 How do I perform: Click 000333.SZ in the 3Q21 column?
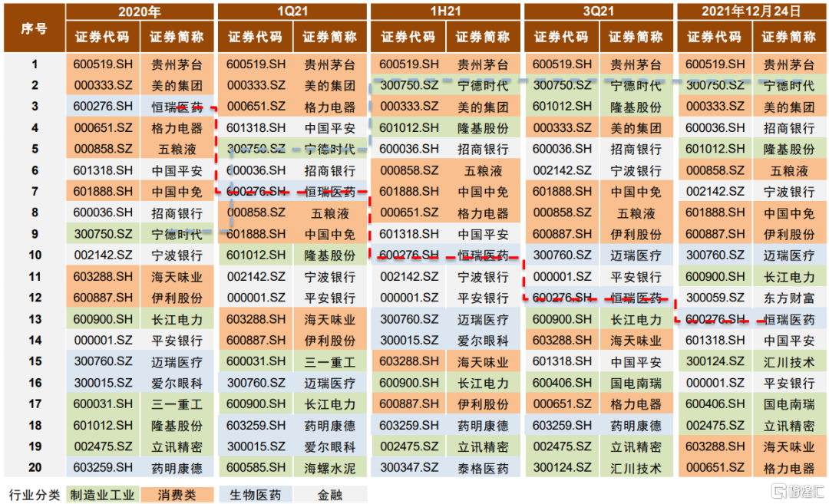click(x=562, y=128)
